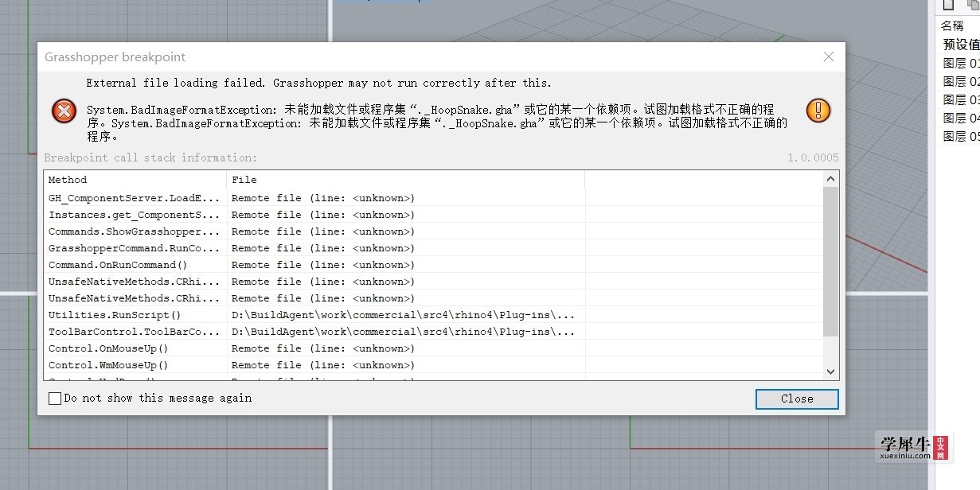This screenshot has width=980, height=490.
Task: Click the 名稱 column header in the layer panel
Action: (x=952, y=26)
